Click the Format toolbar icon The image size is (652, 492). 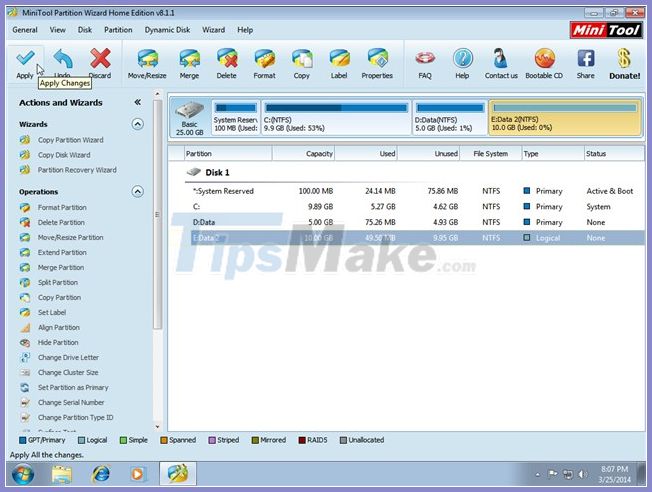point(264,59)
